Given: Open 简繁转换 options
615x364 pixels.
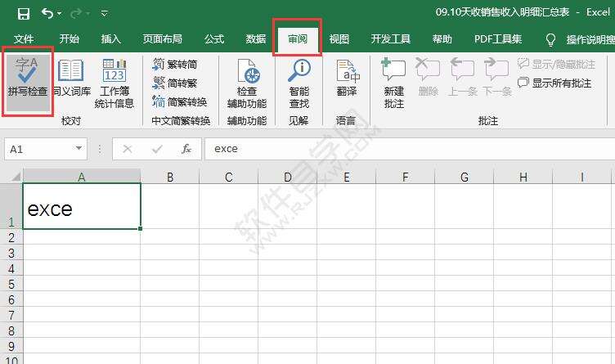Looking at the screenshot, I should point(180,101).
